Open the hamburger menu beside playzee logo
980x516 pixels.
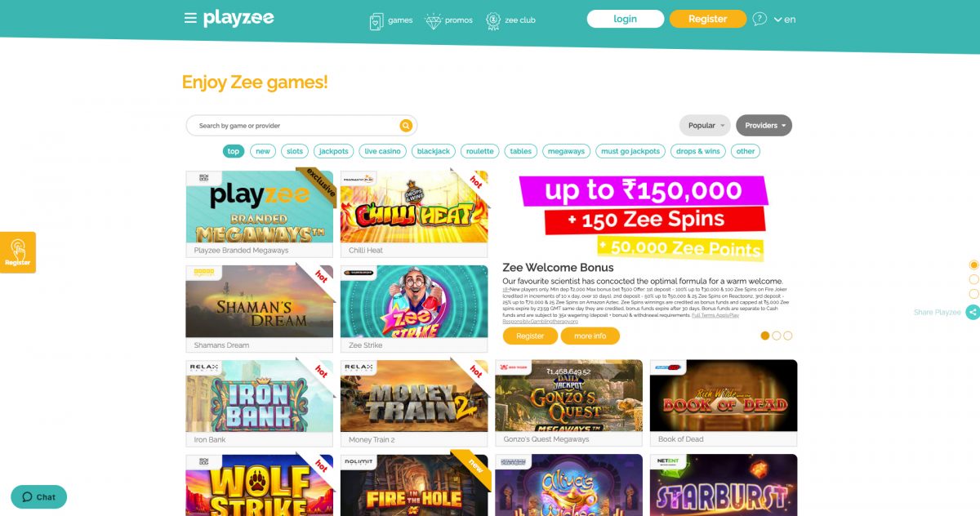pyautogui.click(x=190, y=18)
